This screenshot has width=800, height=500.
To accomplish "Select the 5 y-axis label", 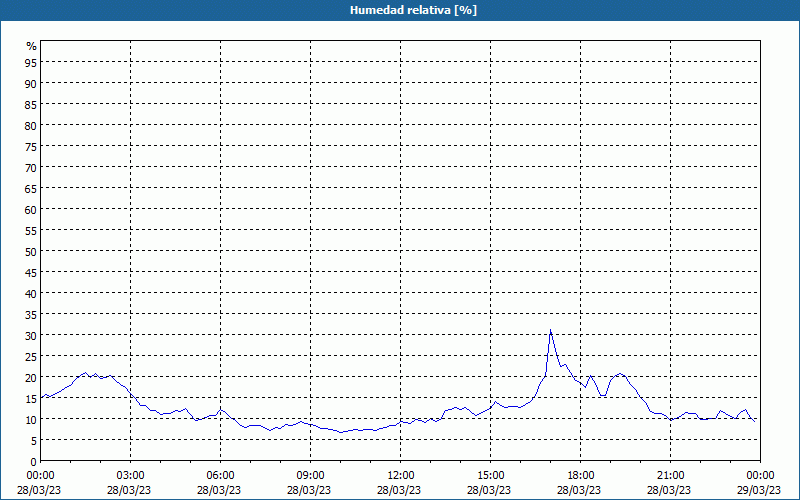I will coord(34,441).
